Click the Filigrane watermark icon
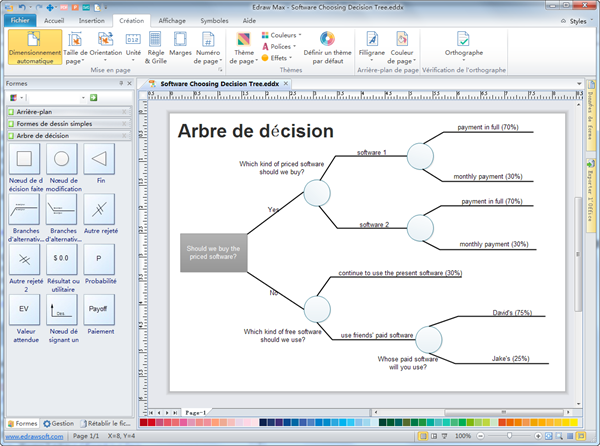Viewport: 600px width, 446px height. tap(371, 46)
